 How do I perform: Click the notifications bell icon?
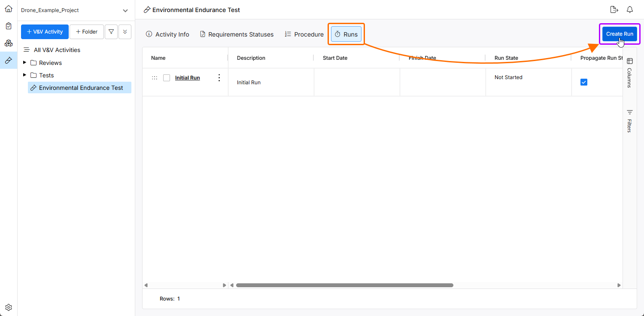click(630, 9)
